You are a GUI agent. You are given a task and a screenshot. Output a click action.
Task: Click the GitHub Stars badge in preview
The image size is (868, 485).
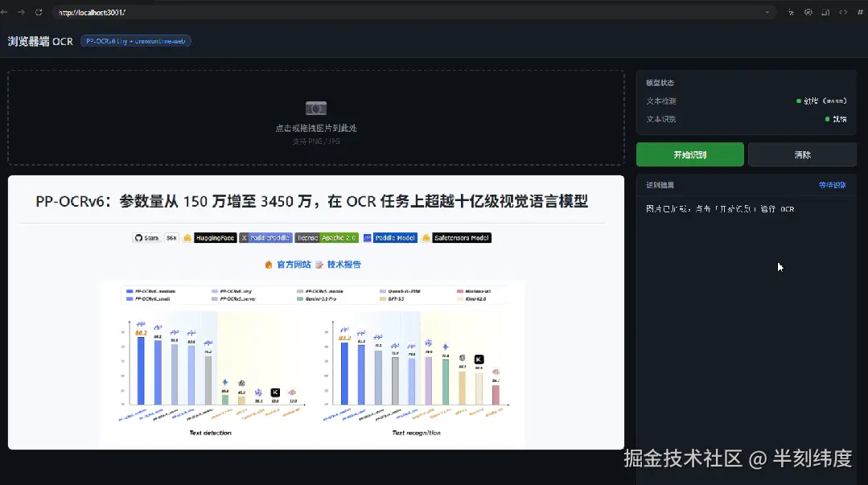155,237
